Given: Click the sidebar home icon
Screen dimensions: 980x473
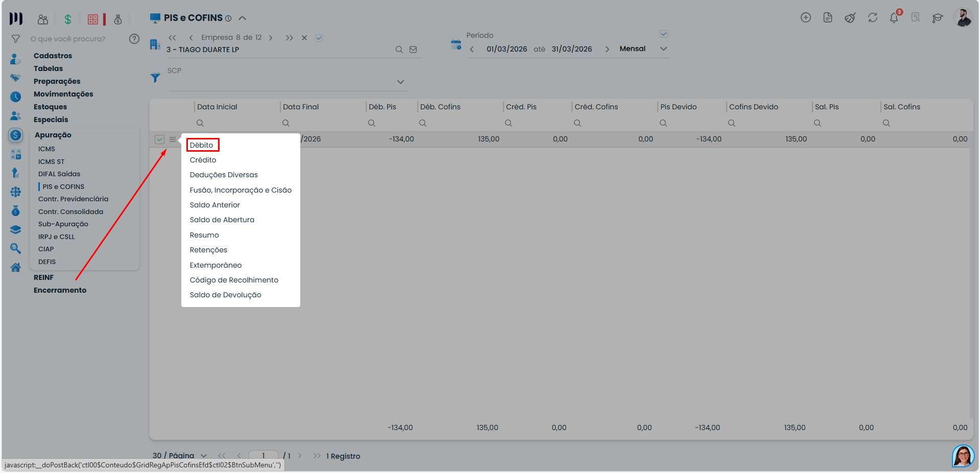Looking at the screenshot, I should point(16,267).
